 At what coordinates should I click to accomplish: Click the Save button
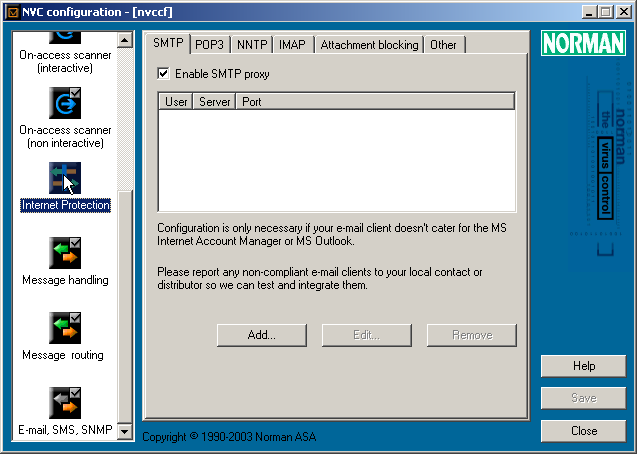click(x=583, y=398)
